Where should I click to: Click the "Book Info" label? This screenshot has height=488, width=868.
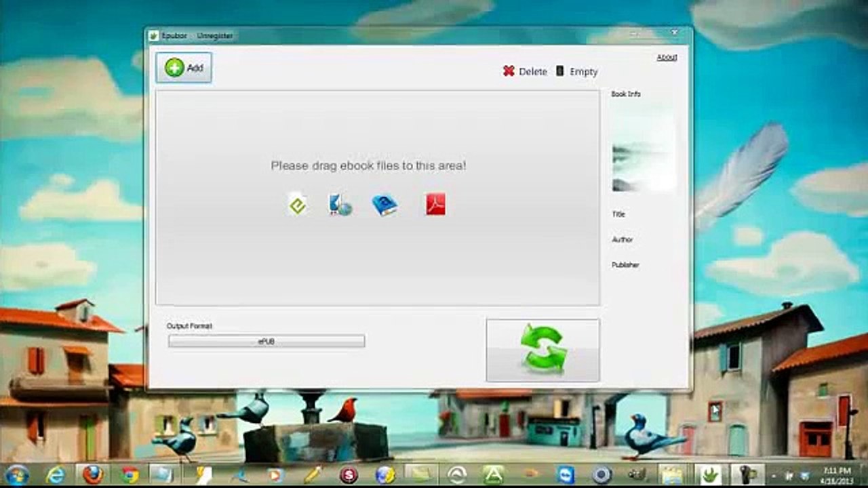click(x=626, y=94)
